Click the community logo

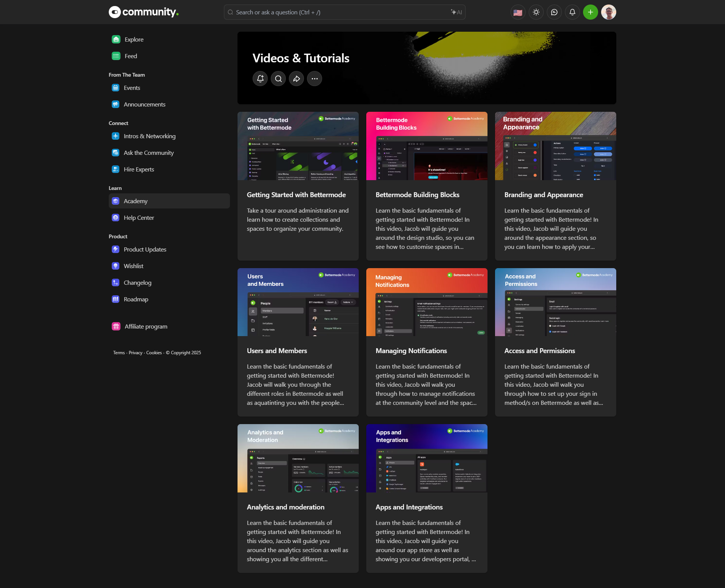[x=144, y=12]
